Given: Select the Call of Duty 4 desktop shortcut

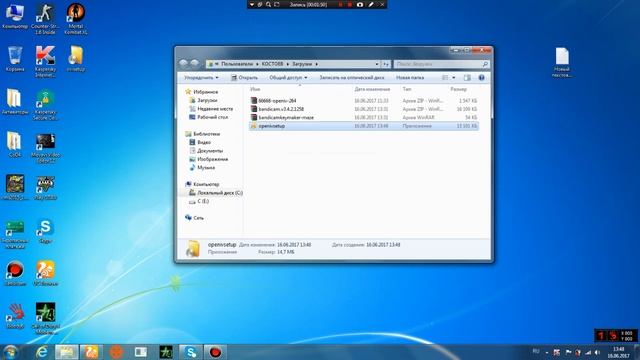Looking at the screenshot, I should pyautogui.click(x=45, y=318).
